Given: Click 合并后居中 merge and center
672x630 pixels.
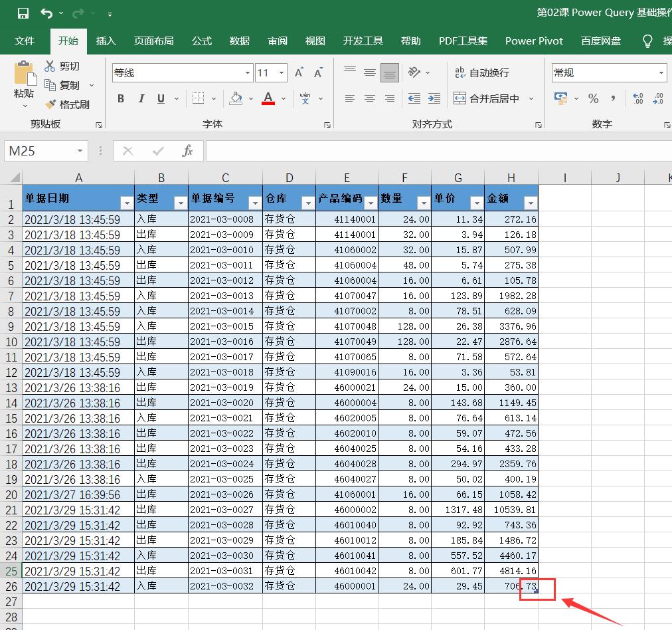Looking at the screenshot, I should tap(487, 98).
